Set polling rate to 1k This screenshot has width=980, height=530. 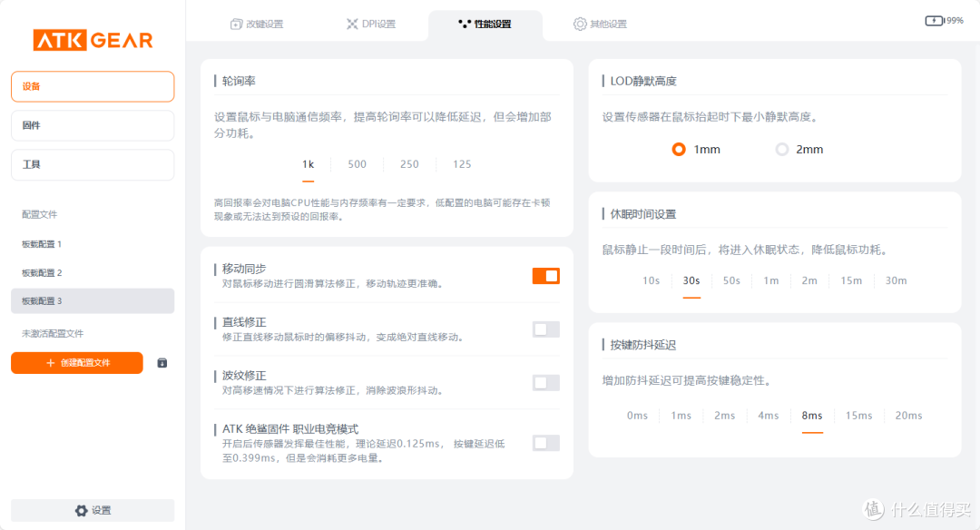[x=309, y=164]
